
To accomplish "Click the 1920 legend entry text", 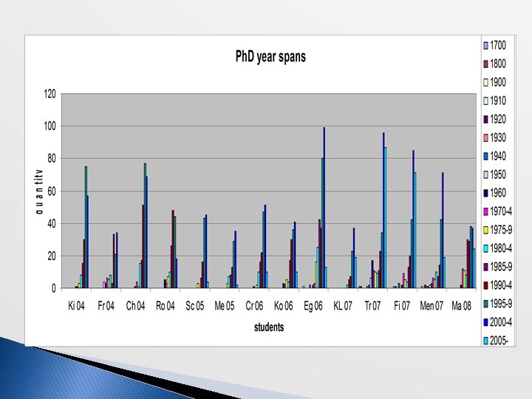I will click(498, 120).
